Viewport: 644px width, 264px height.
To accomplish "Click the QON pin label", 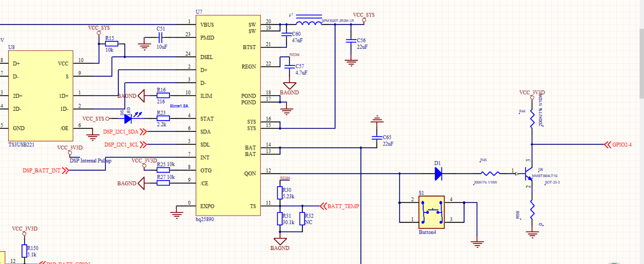I will point(250,173).
